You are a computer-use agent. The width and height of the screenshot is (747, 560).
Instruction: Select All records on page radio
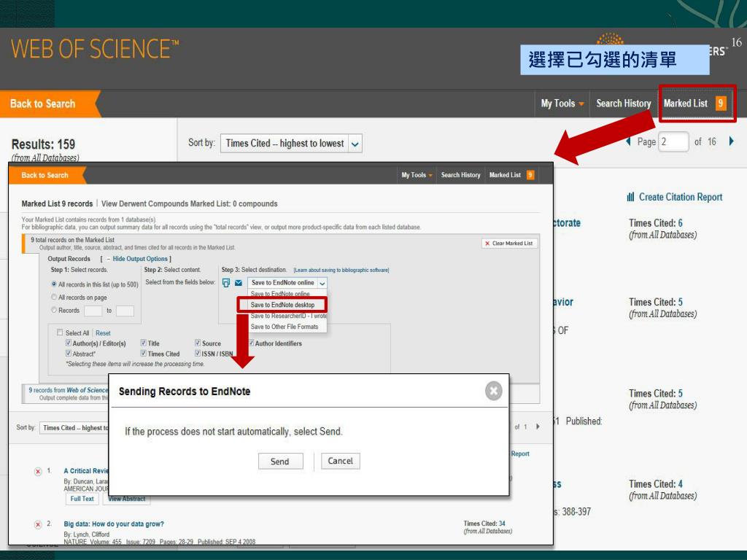tap(54, 297)
